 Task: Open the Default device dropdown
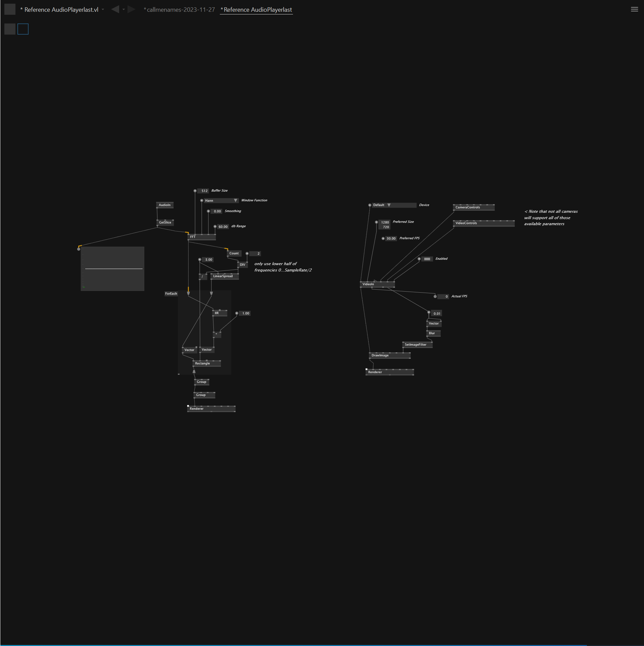click(x=394, y=205)
